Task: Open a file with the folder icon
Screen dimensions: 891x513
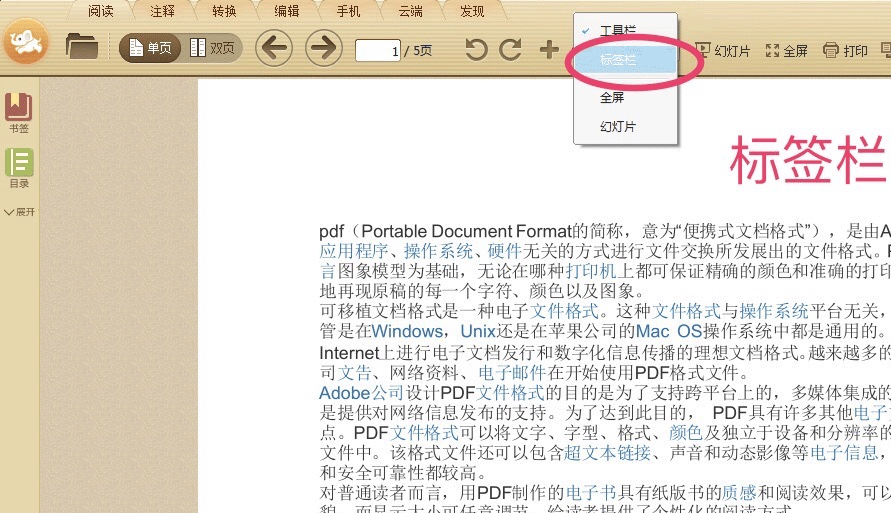Action: coord(81,46)
